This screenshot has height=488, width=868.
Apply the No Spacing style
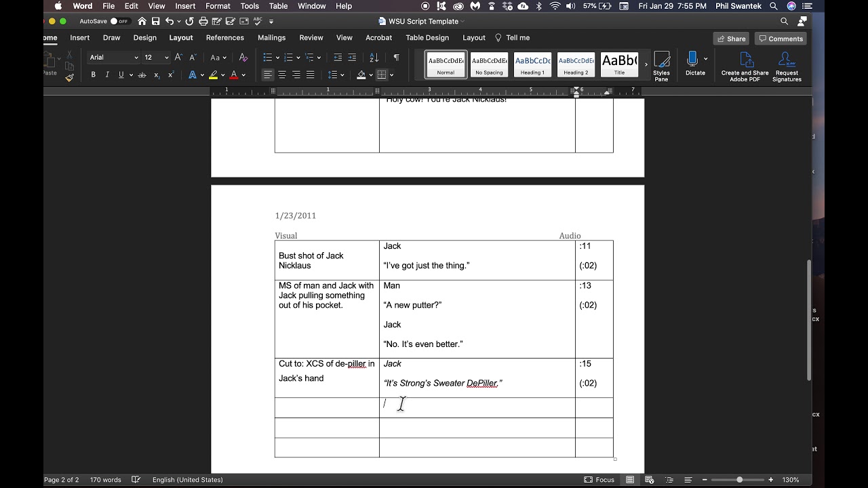(489, 64)
